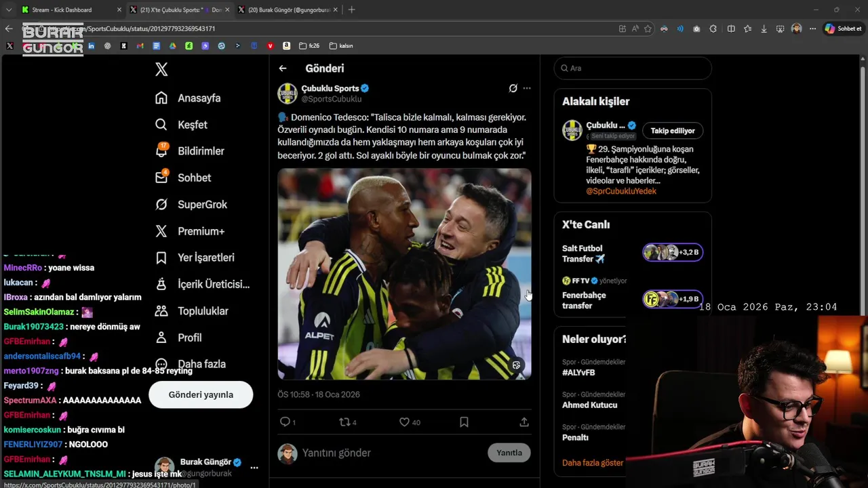Open Premium+ in the X sidebar
Viewport: 868px width, 488px height.
coord(189,231)
